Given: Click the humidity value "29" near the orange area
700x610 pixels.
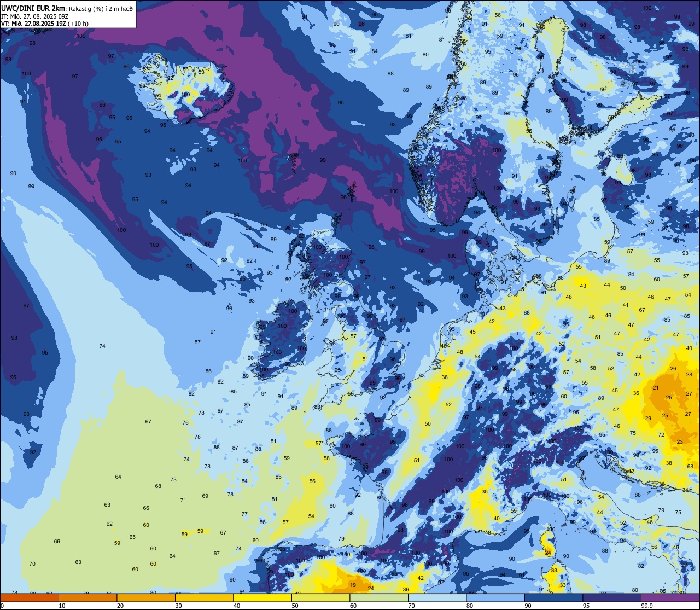Looking at the screenshot, I should click(648, 419).
